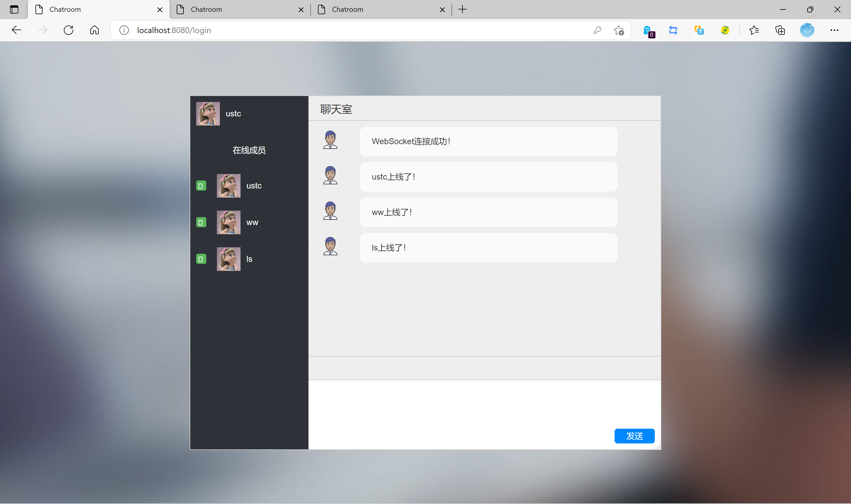Click the blue sync arrows extension icon
This screenshot has width=851, height=504.
[673, 30]
